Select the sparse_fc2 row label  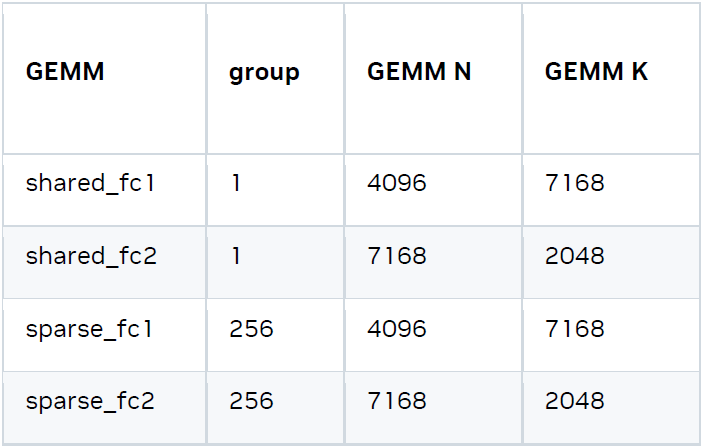click(90, 401)
